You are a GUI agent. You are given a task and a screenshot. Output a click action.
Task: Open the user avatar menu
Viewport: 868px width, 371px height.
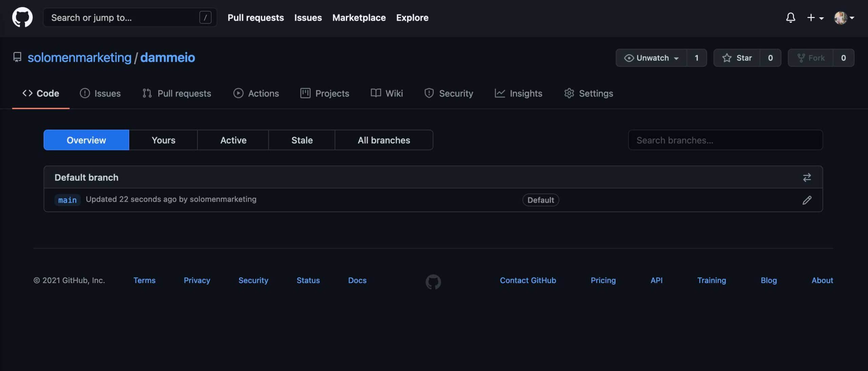coord(844,17)
